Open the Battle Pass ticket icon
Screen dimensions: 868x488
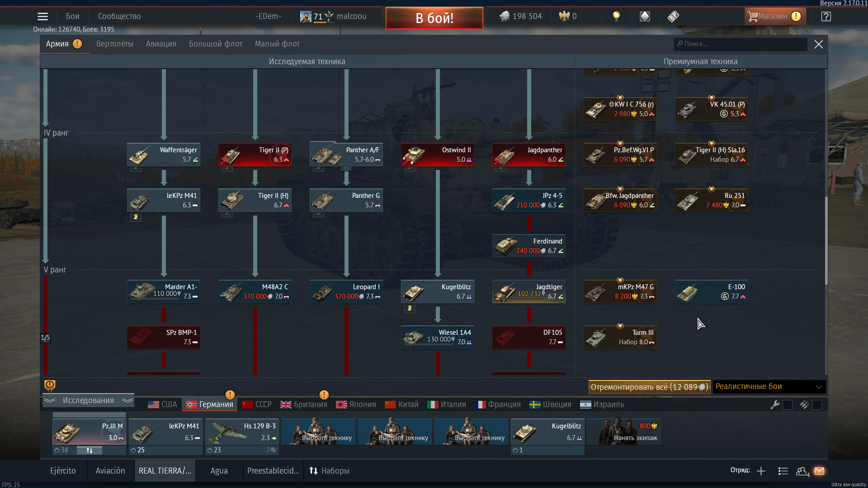pos(673,17)
